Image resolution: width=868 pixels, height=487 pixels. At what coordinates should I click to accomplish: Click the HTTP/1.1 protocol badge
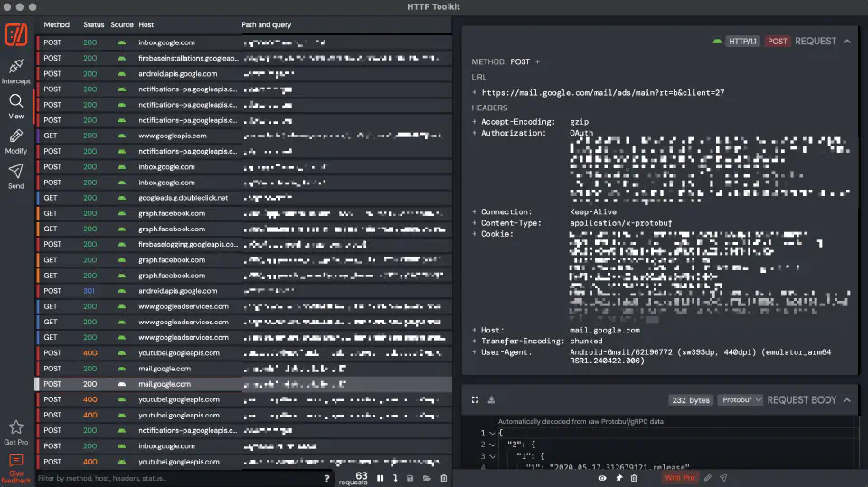[742, 42]
